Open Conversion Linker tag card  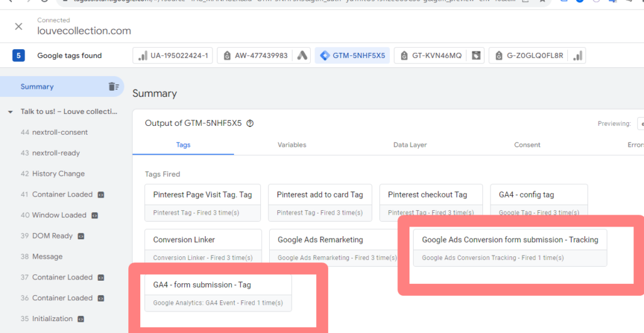click(203, 247)
